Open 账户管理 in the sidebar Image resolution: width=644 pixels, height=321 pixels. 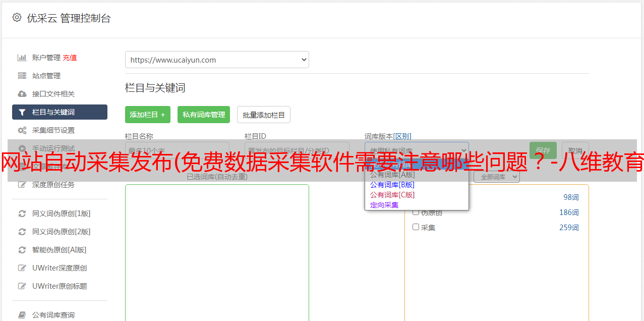(x=46, y=58)
